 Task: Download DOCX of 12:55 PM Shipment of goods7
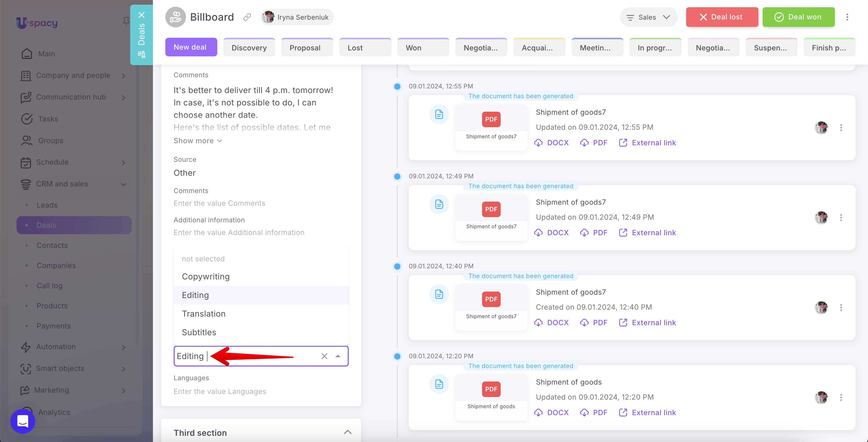point(552,143)
